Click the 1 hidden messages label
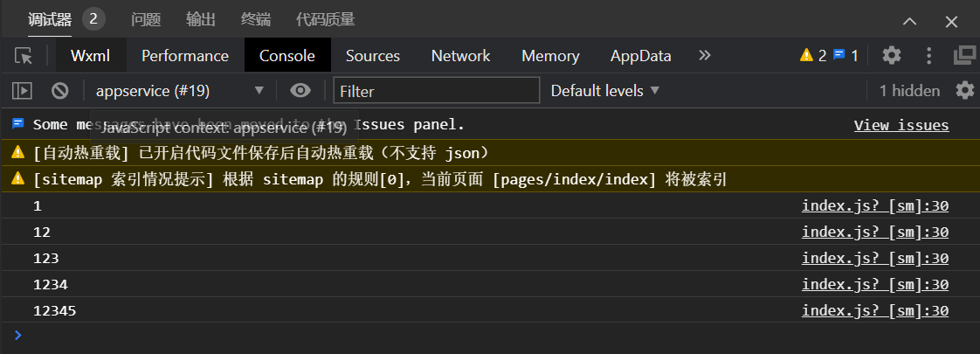The image size is (980, 354). coord(909,91)
